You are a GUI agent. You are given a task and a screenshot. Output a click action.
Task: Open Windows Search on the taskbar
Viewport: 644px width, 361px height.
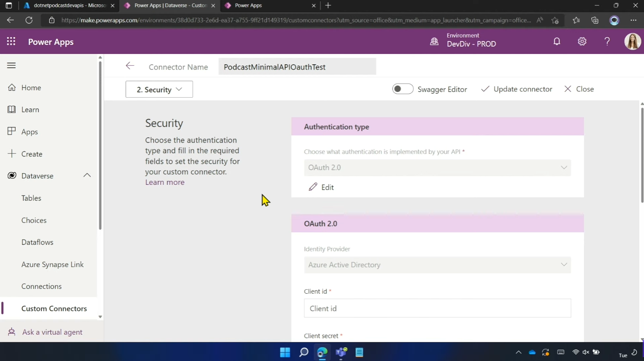[304, 352]
